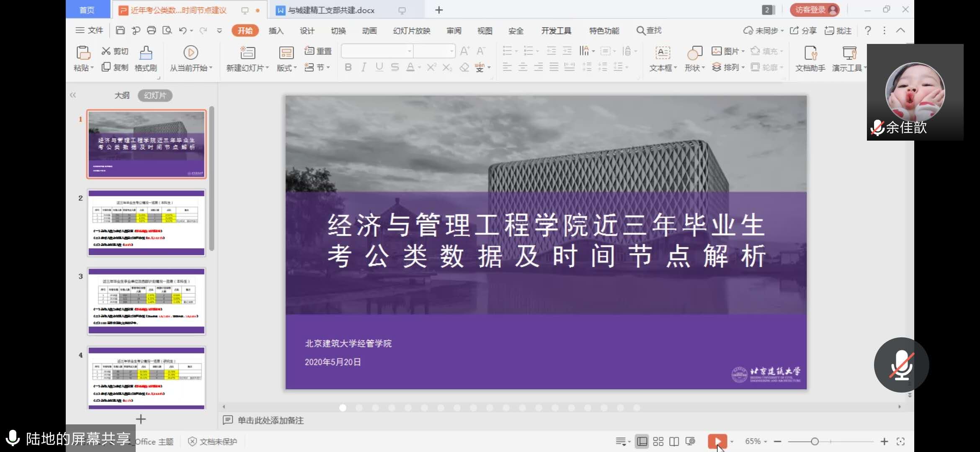The image size is (980, 452).
Task: Select the Format Painter brush icon
Action: (145, 53)
